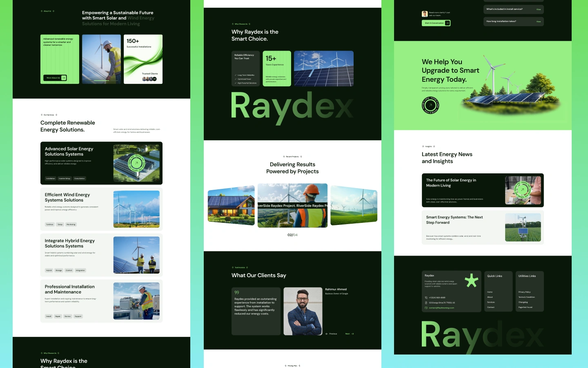Click the Reliable Efficiency You Can Trust card
The height and width of the screenshot is (368, 588).
pyautogui.click(x=246, y=68)
